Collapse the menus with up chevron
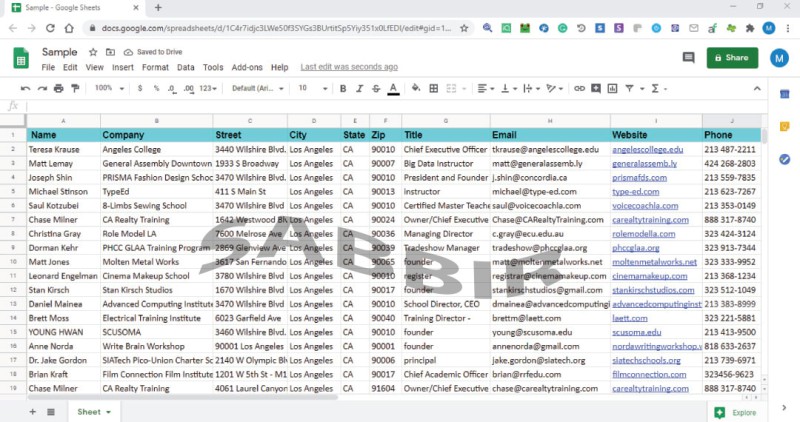Viewport: 800px width, 422px height. pyautogui.click(x=757, y=89)
